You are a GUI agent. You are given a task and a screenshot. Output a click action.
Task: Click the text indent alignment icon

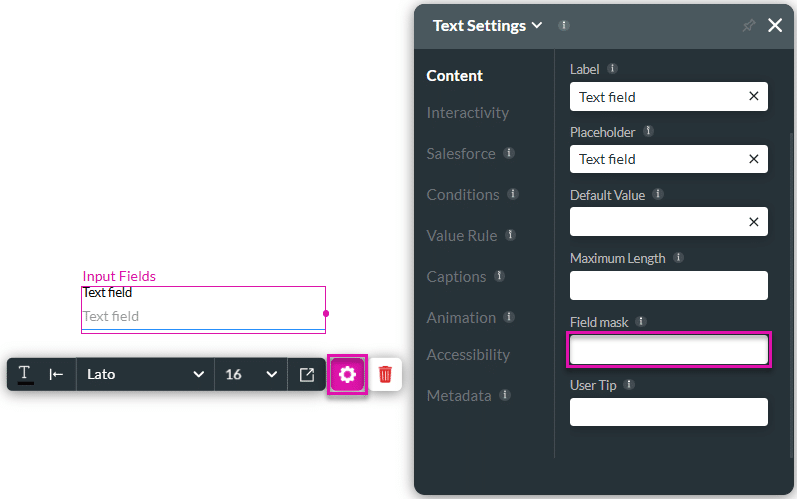[x=57, y=374]
